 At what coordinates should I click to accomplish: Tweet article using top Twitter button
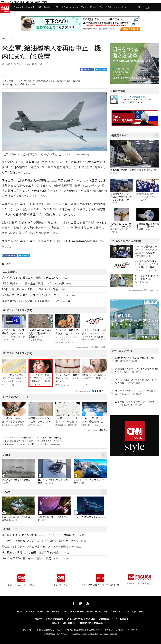point(101,70)
